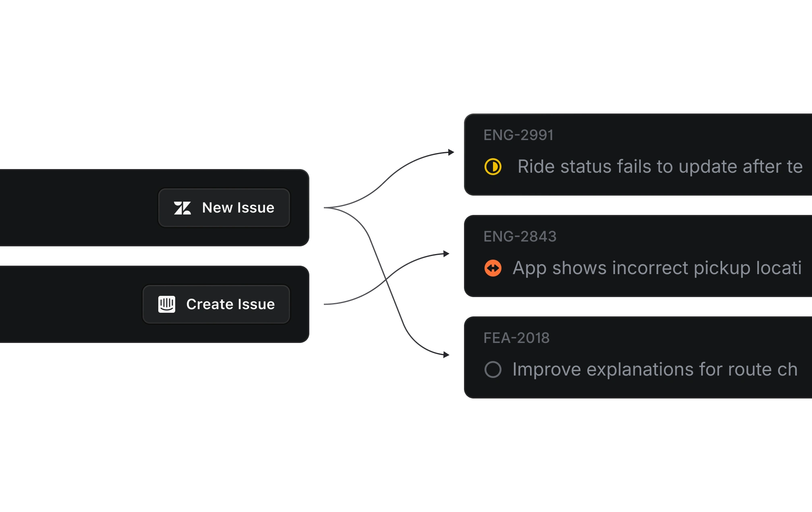Click the Create Issue button
This screenshot has height=512, width=812.
coord(216,304)
